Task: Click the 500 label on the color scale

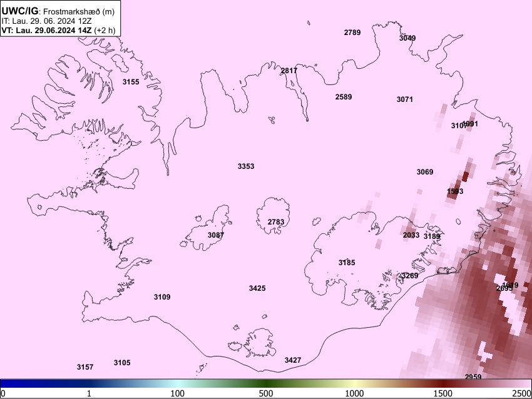Action: point(265,393)
